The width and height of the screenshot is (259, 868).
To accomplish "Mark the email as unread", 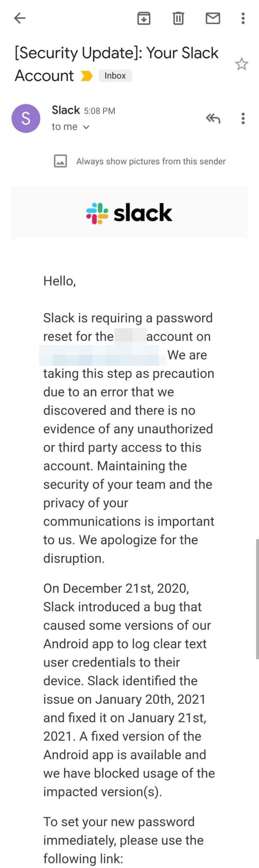I will click(x=213, y=19).
